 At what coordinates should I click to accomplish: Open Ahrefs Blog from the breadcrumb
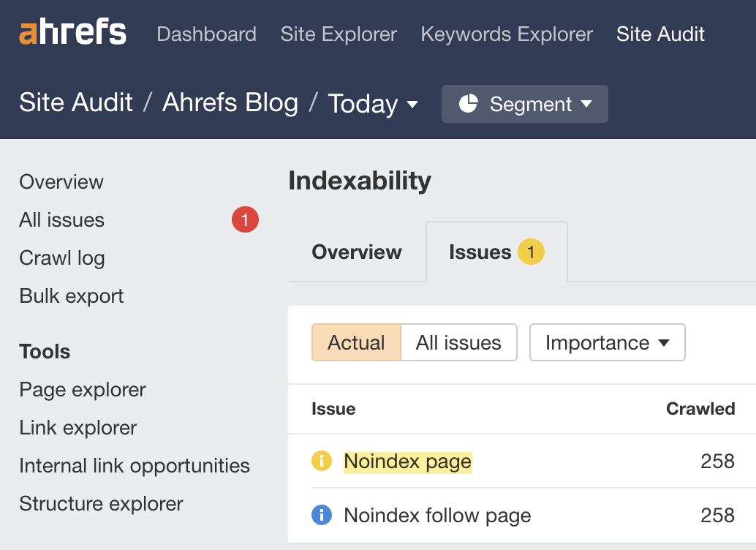pos(230,103)
